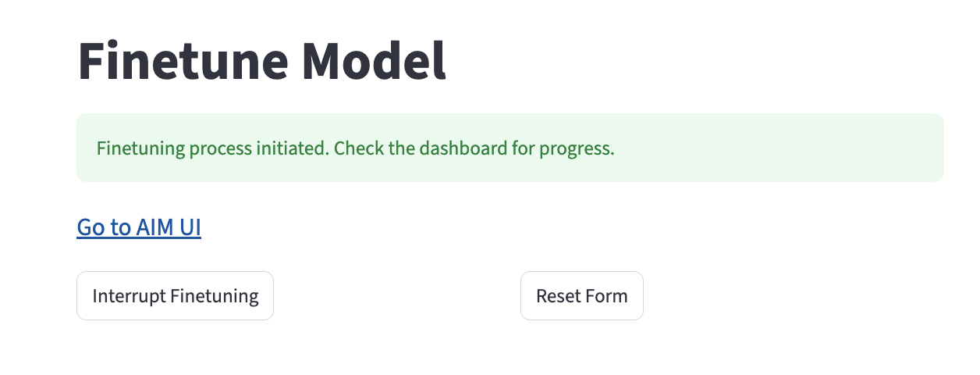Click the Finetune Model heading
Image resolution: width=980 pixels, height=375 pixels.
click(262, 62)
